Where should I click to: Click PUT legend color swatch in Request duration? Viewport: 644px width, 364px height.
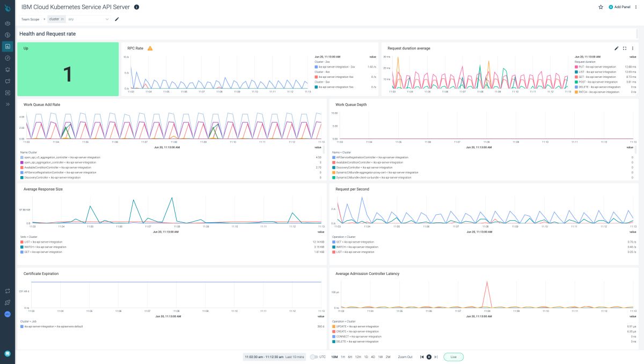[576, 67]
